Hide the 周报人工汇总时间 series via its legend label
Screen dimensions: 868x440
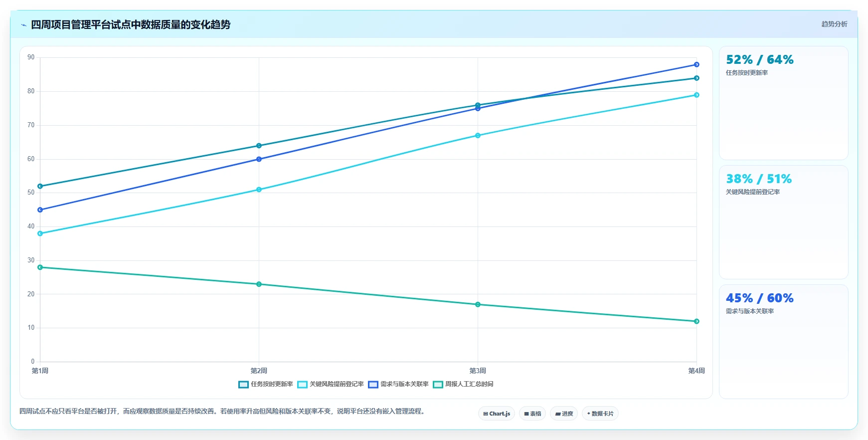pos(469,384)
